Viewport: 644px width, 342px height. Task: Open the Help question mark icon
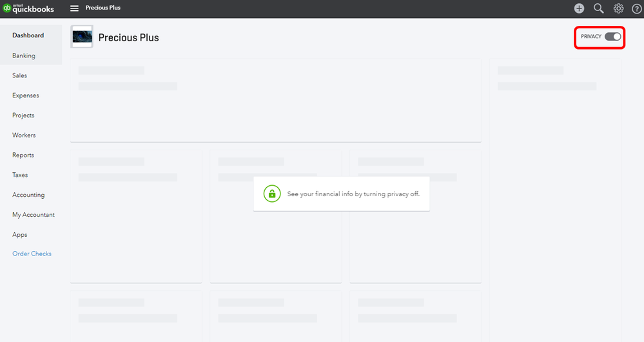coord(637,8)
